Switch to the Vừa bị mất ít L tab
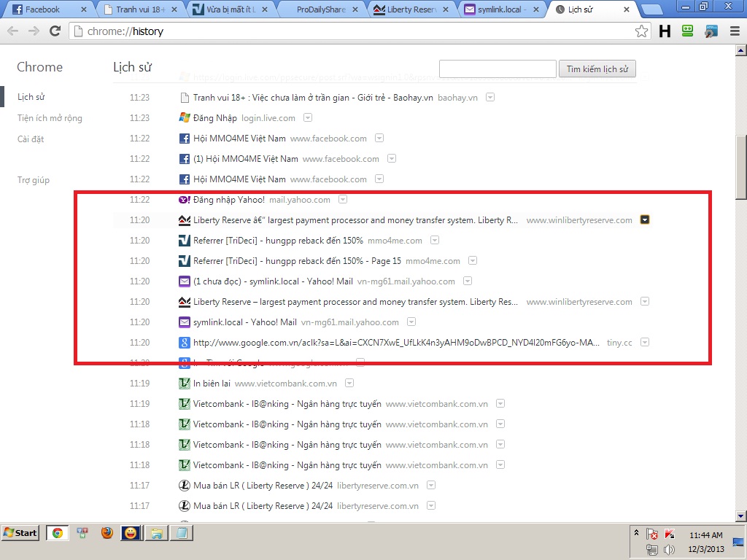747x560 pixels. pos(231,9)
